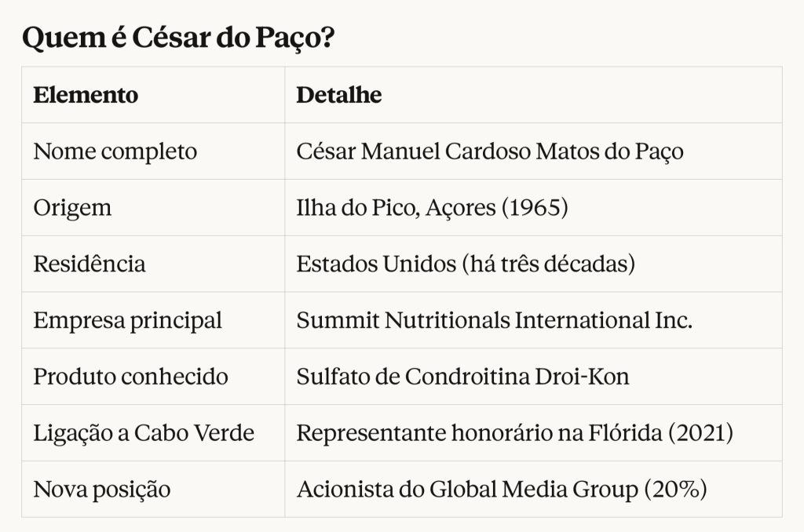804x532 pixels.
Task: Select the 'Origem' row label
Action: pos(72,208)
